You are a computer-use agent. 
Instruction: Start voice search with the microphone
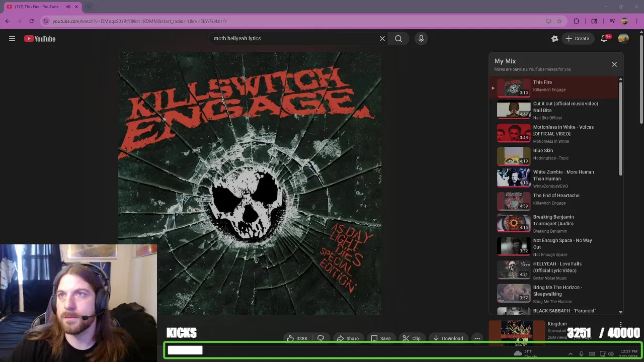[x=421, y=38]
